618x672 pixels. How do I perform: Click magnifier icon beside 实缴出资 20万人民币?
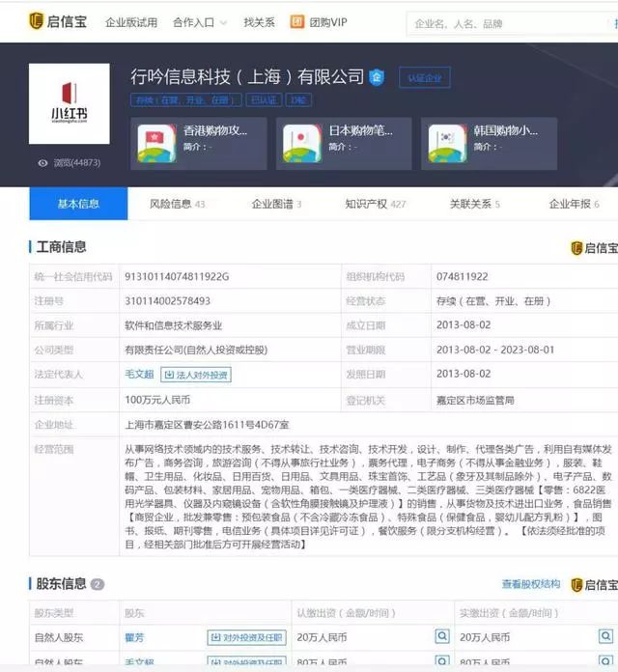point(605,636)
